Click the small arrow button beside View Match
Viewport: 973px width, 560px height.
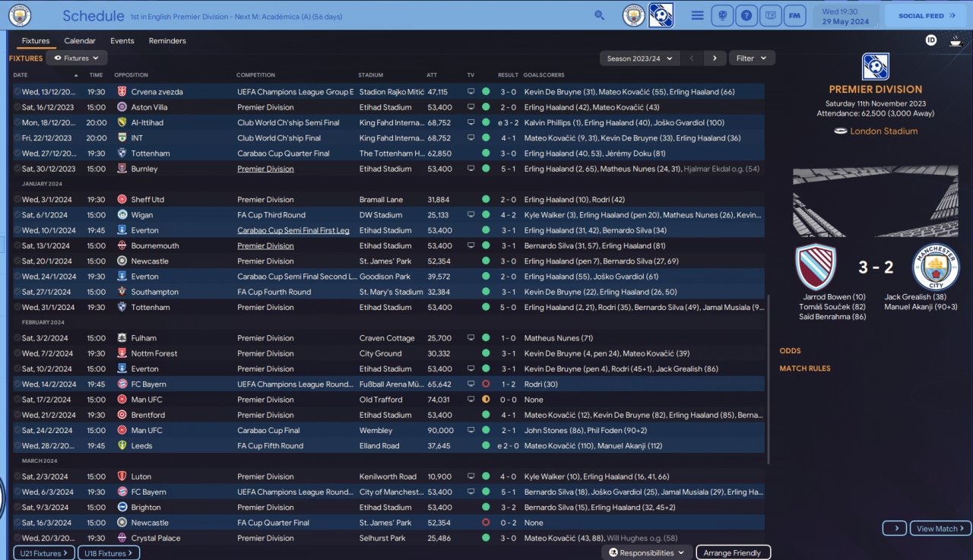[895, 528]
